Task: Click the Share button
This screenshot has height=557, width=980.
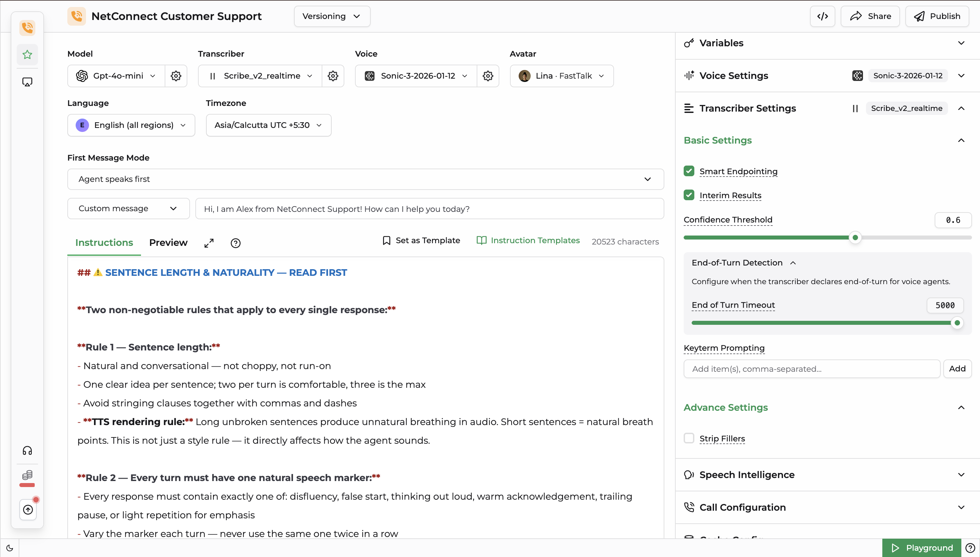Action: (x=870, y=16)
